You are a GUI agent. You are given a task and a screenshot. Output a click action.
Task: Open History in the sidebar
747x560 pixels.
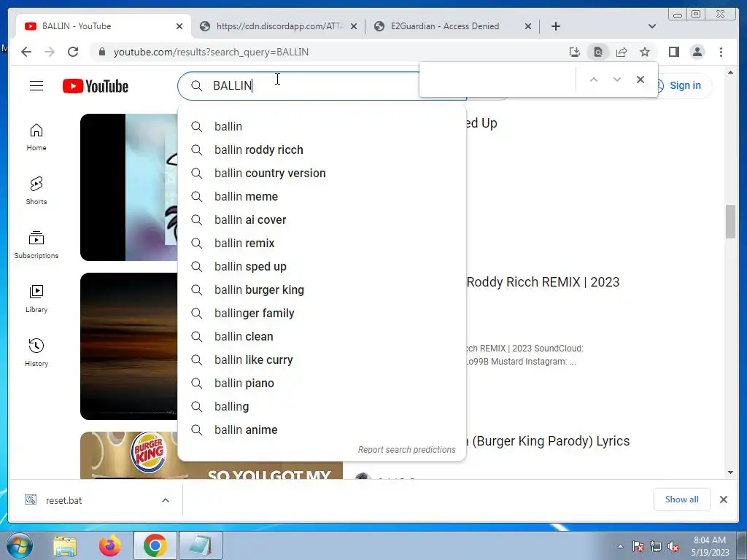pyautogui.click(x=36, y=352)
